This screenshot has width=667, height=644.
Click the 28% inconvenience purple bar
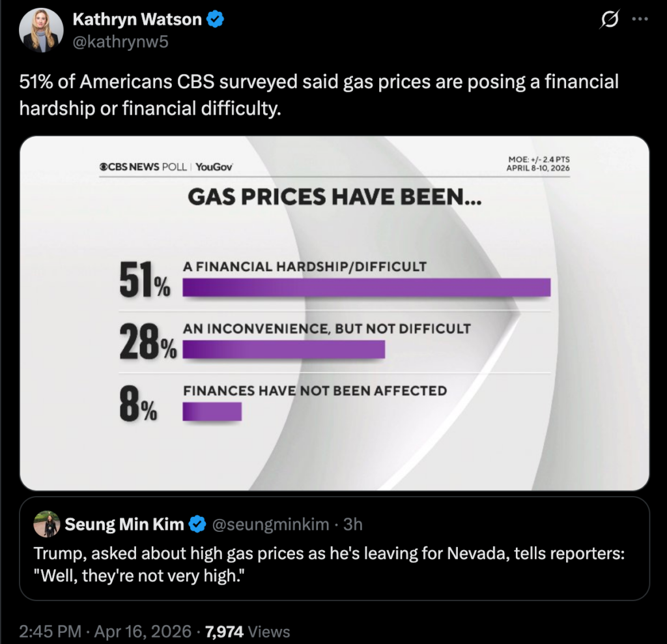click(283, 349)
